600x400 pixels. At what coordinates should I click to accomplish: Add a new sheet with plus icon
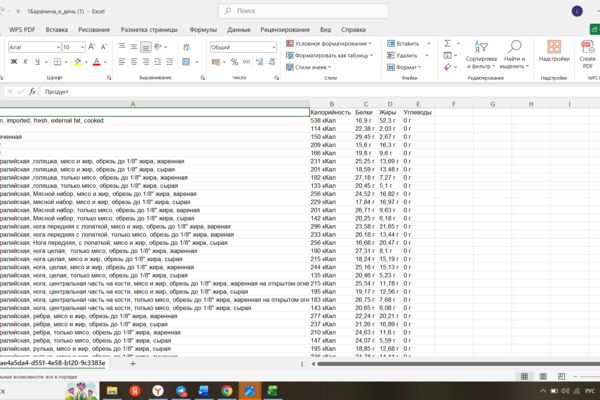pos(133,364)
